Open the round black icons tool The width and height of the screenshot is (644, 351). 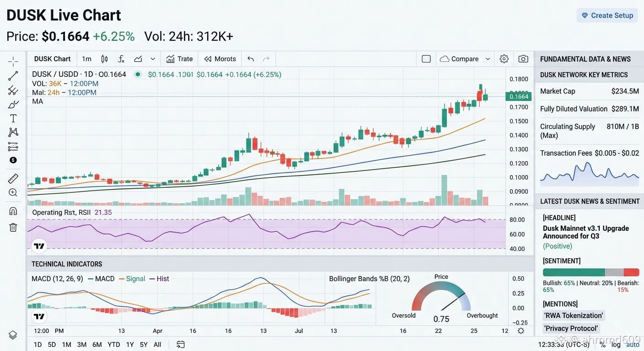[13, 160]
